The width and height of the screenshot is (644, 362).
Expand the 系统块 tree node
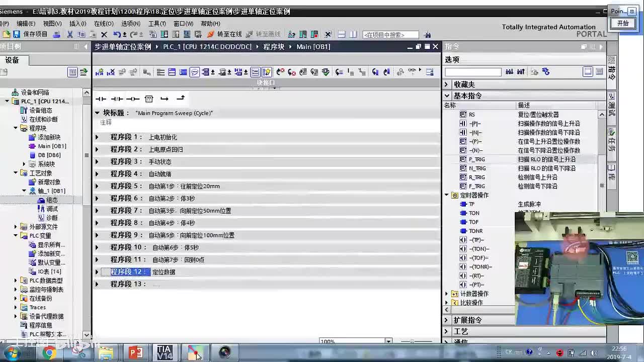pos(24,164)
